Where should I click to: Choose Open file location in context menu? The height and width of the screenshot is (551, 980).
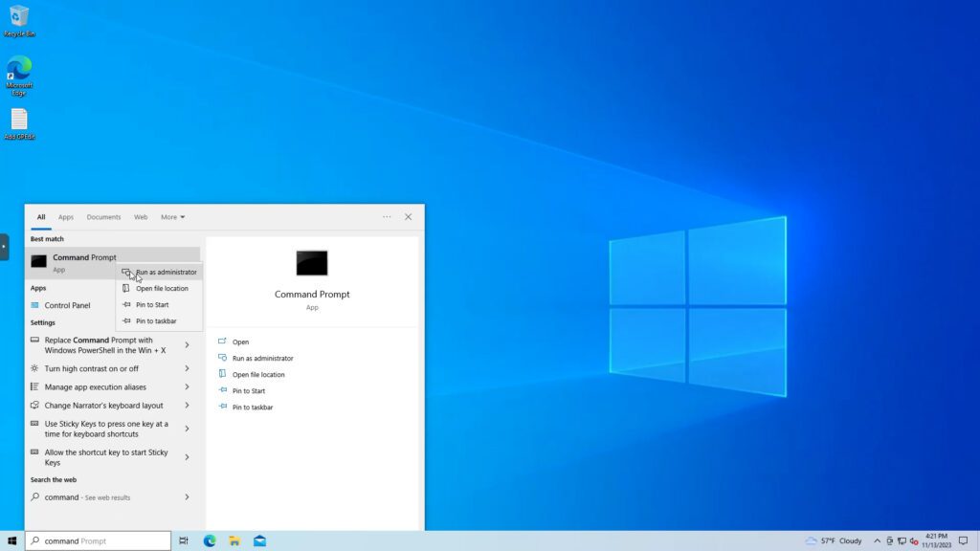(x=162, y=288)
